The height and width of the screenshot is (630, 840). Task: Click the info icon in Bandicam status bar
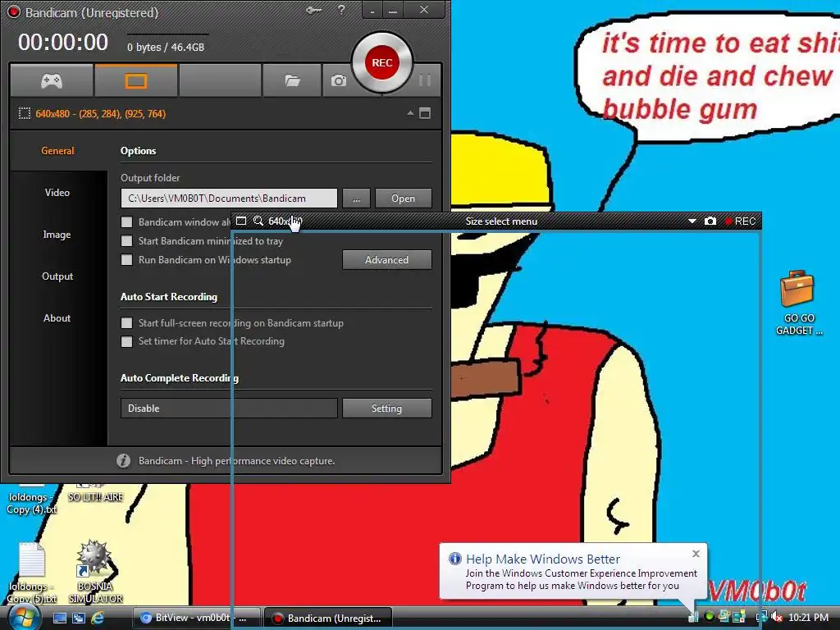[x=124, y=461]
